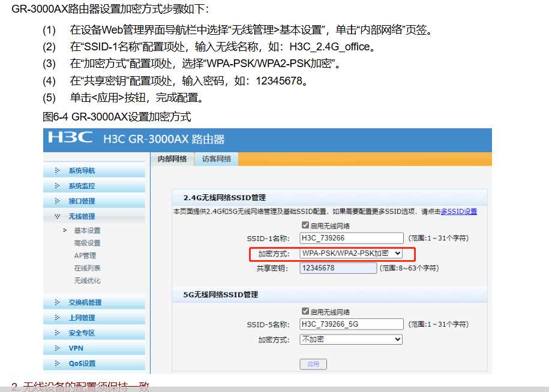The image size is (549, 392).
Task: Open 交换机管理 in the sidebar
Action: tap(85, 303)
